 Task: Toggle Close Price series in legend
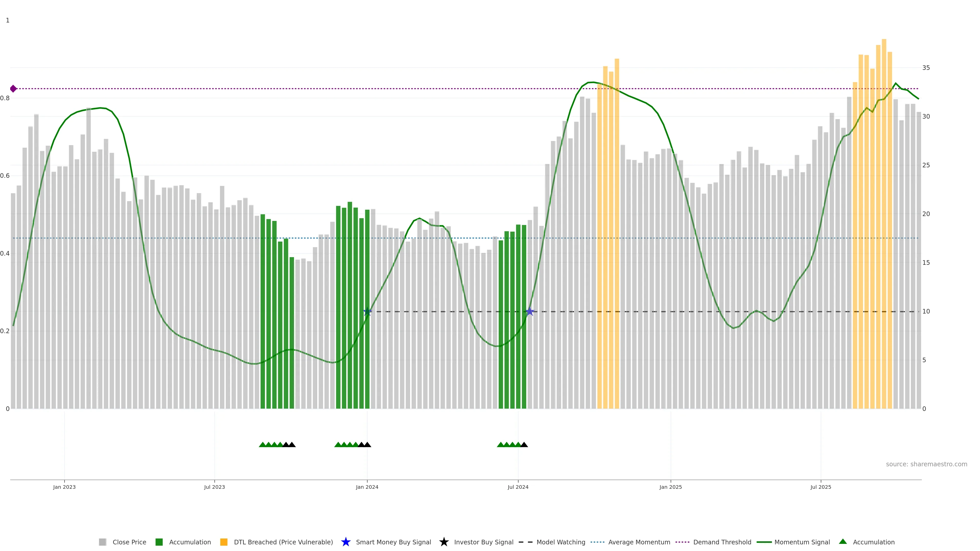pos(129,542)
